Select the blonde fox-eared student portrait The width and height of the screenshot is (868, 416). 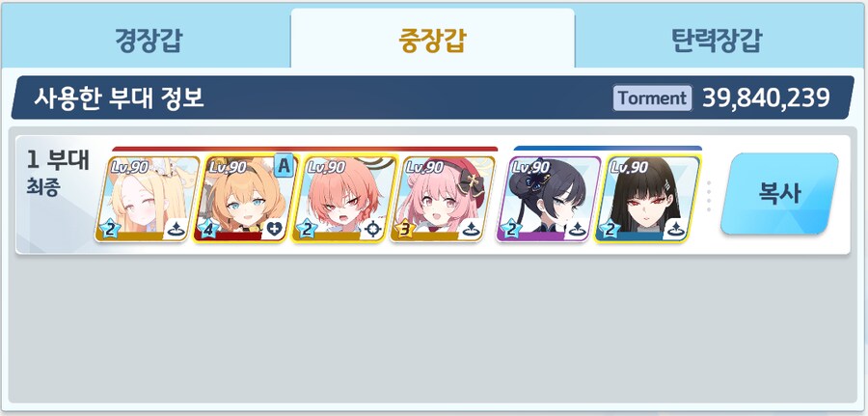148,199
